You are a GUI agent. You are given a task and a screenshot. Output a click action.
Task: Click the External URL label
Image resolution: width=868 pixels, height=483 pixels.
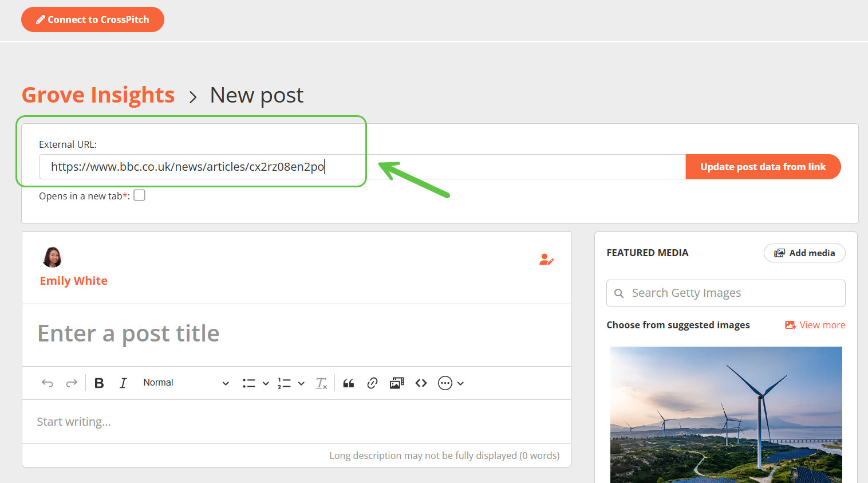[x=68, y=144]
